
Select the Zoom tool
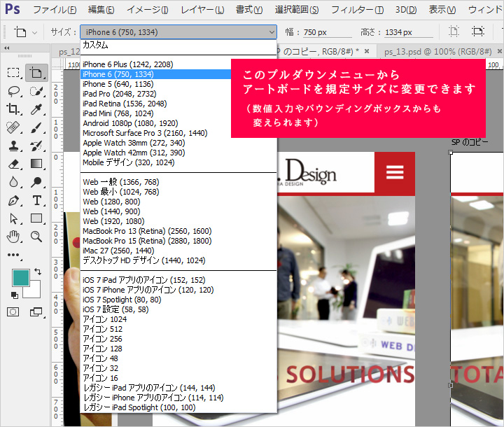tap(36, 237)
